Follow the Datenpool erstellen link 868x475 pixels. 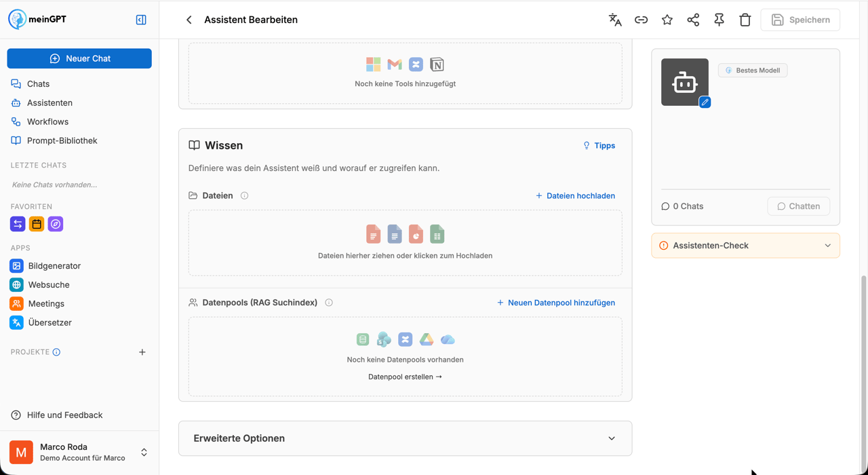(405, 377)
